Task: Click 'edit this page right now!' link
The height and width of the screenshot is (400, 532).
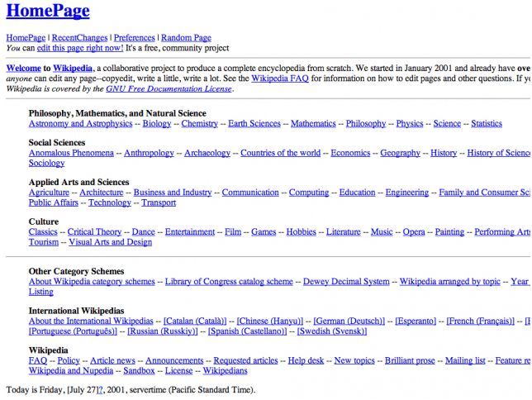Action: point(79,49)
